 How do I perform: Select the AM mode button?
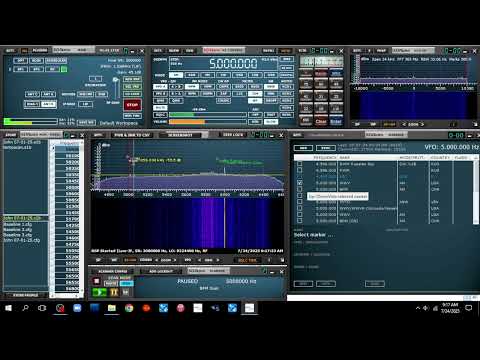(x=176, y=75)
